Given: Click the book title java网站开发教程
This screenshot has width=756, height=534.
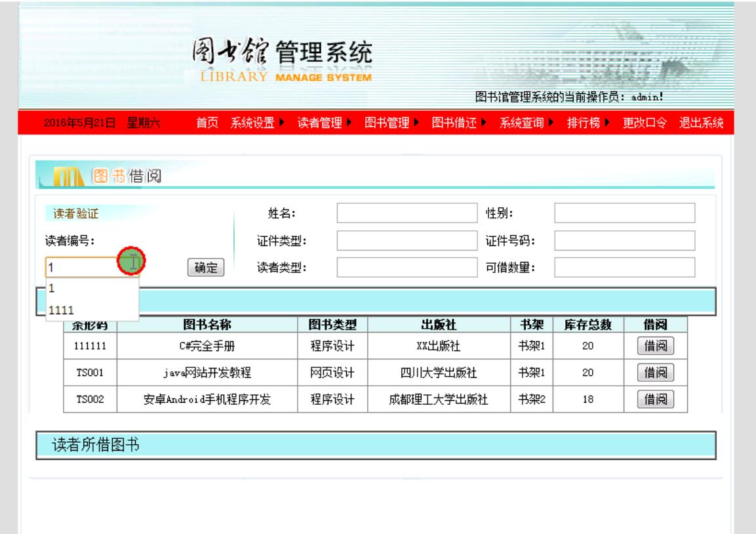Looking at the screenshot, I should pos(207,373).
